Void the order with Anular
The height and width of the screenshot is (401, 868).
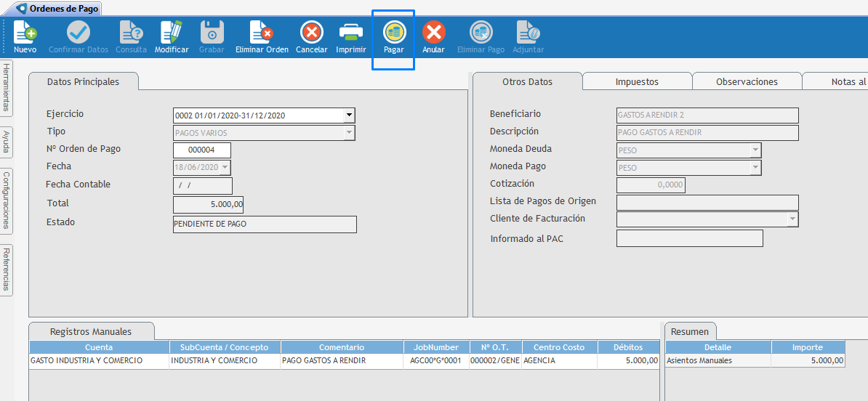pos(433,33)
